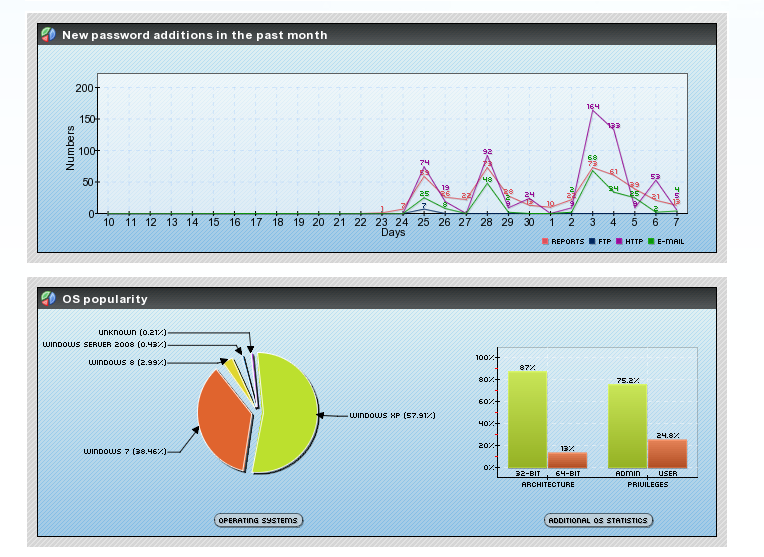The image size is (764, 557).
Task: Click the Windows 7 (38.46%) label
Action: coord(125,451)
